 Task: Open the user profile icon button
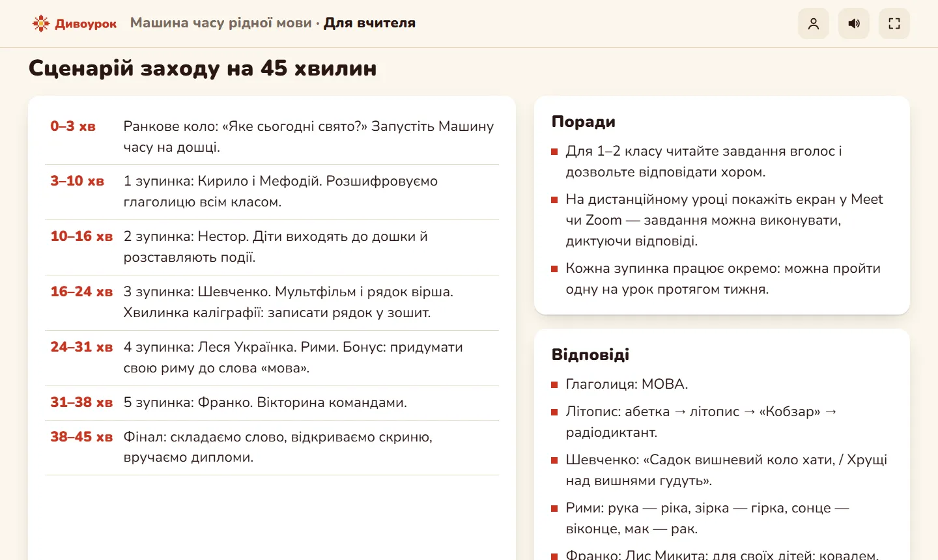(814, 23)
